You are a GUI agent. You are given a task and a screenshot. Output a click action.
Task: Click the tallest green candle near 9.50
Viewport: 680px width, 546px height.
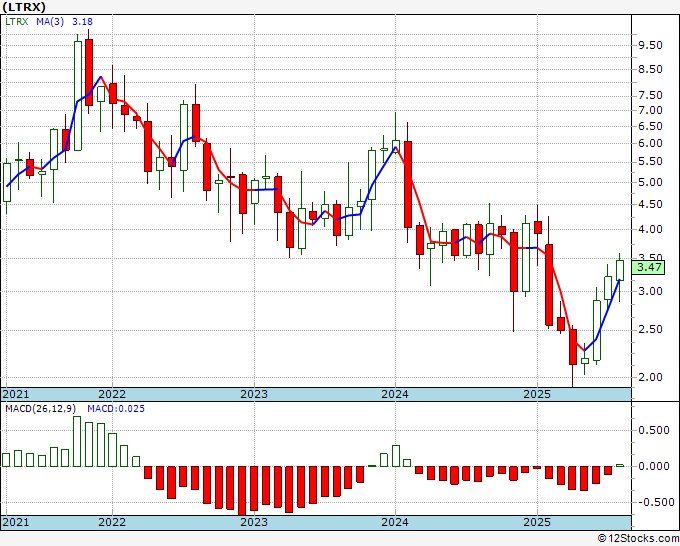coord(78,96)
